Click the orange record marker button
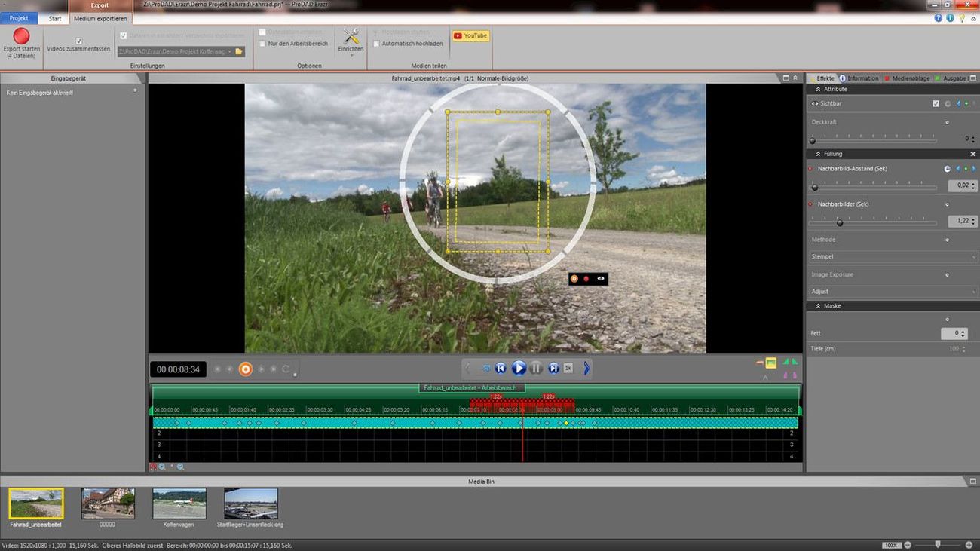 [245, 369]
